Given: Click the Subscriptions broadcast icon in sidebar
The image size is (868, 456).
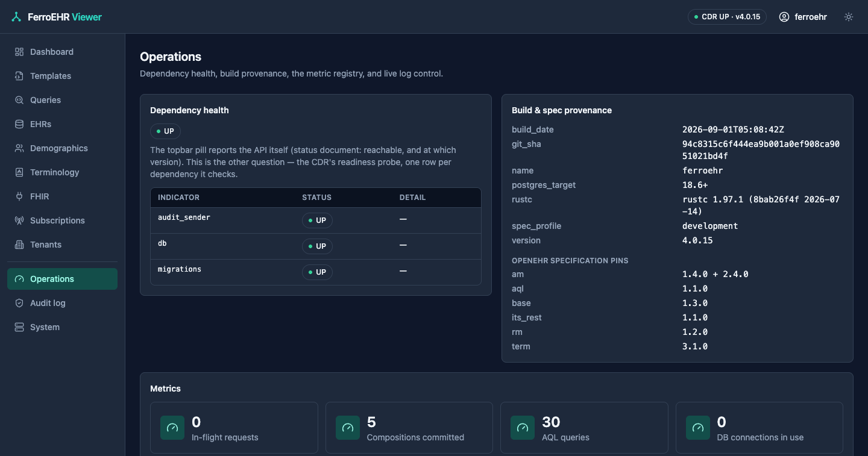Looking at the screenshot, I should (19, 220).
